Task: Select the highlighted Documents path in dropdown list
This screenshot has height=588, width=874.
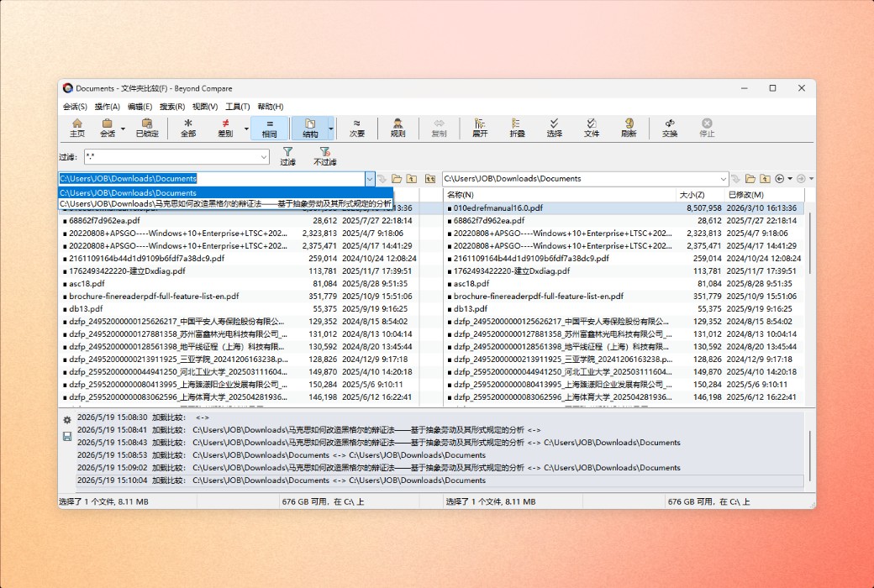Action: coord(225,193)
